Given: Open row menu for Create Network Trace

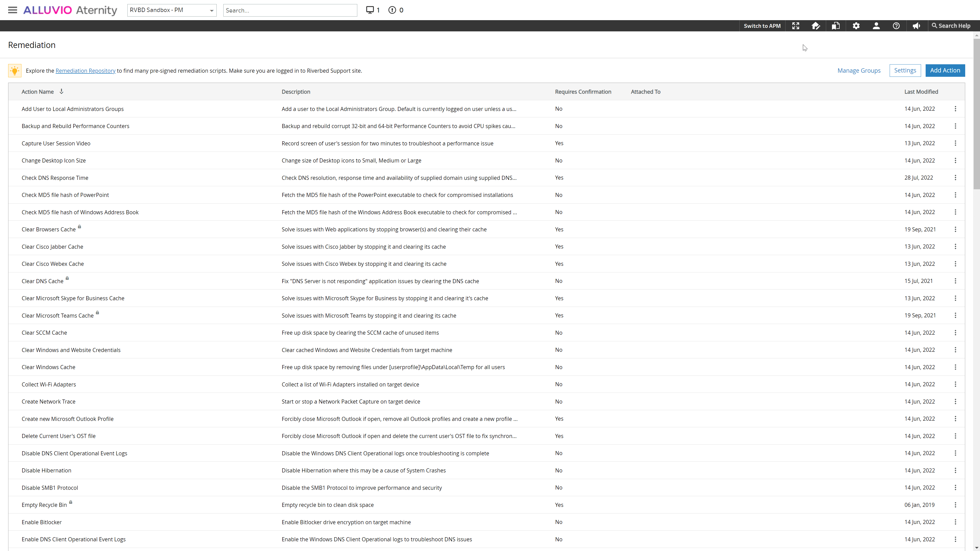Looking at the screenshot, I should click(955, 402).
